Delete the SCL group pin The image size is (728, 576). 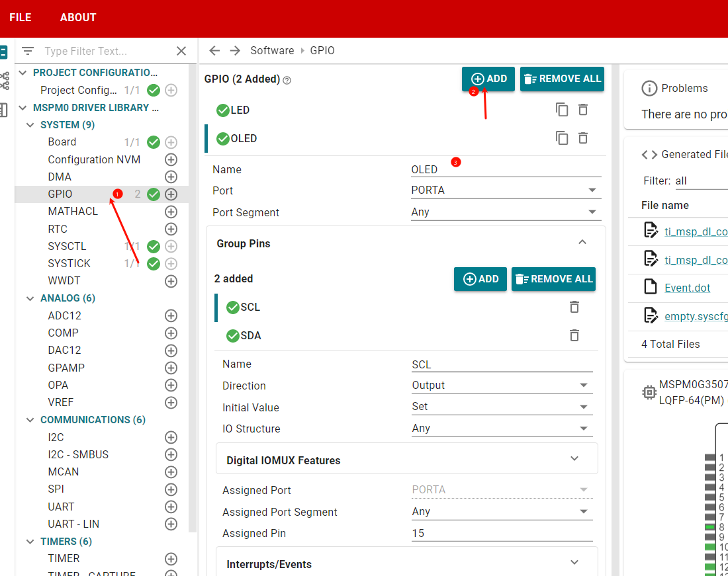(x=574, y=307)
